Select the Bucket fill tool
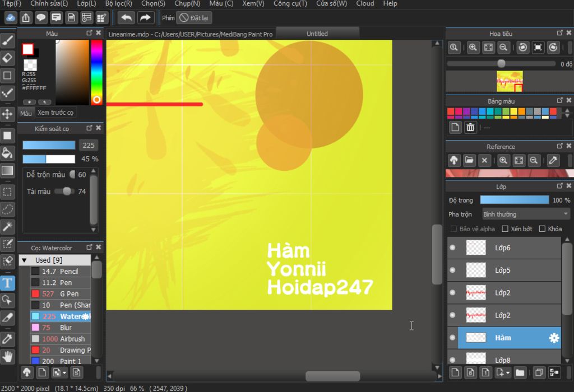This screenshot has width=574, height=392. (7, 153)
